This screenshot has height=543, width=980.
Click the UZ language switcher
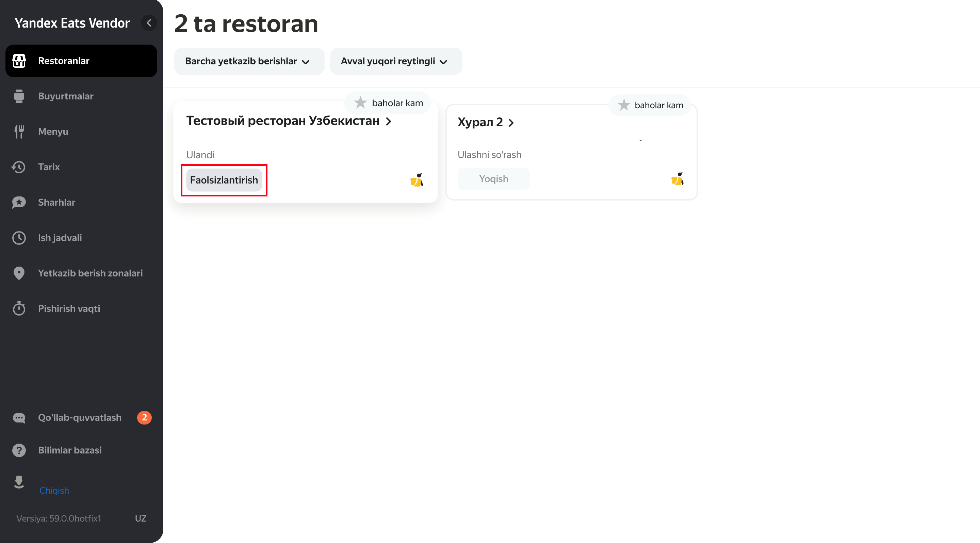141,518
